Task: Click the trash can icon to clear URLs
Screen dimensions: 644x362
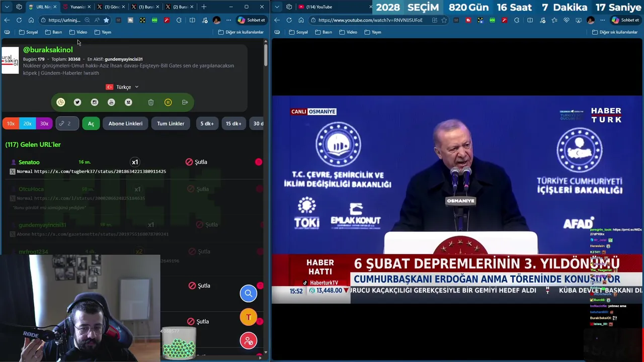Action: click(151, 102)
